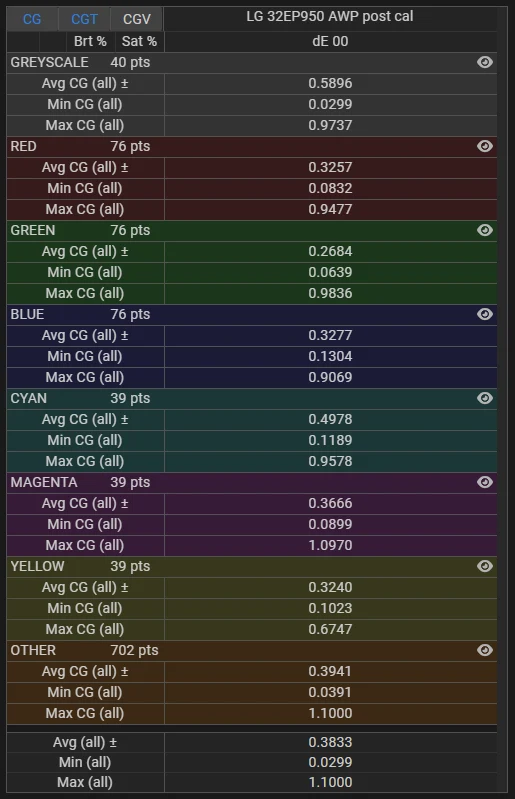Collapse the RED 76 pts header row

point(252,146)
